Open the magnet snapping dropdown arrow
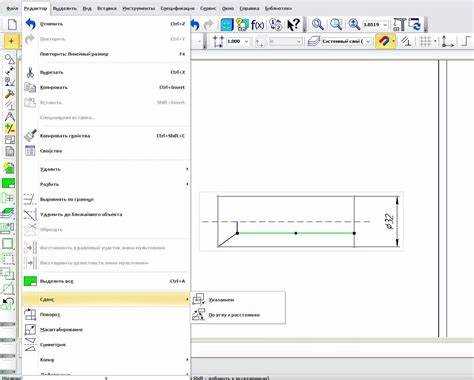 point(394,42)
